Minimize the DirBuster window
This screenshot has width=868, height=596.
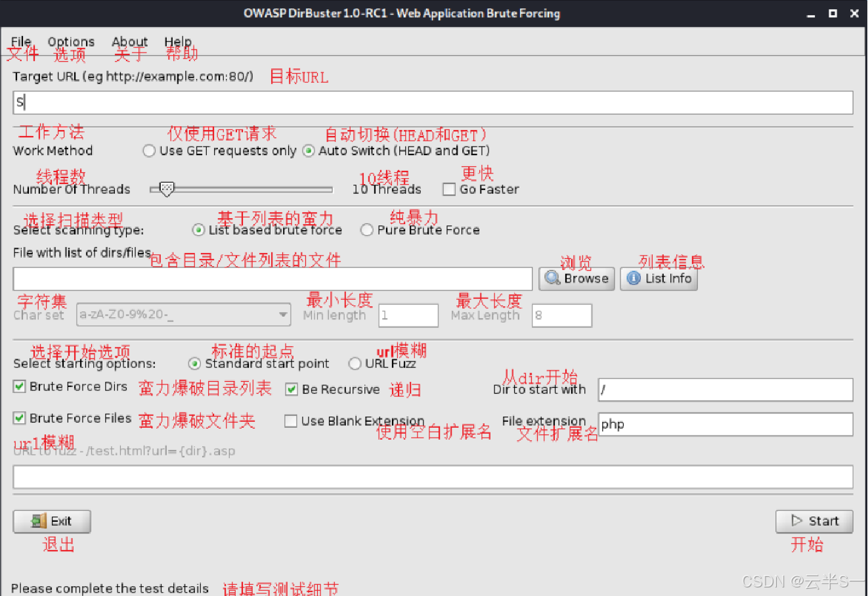pos(812,14)
